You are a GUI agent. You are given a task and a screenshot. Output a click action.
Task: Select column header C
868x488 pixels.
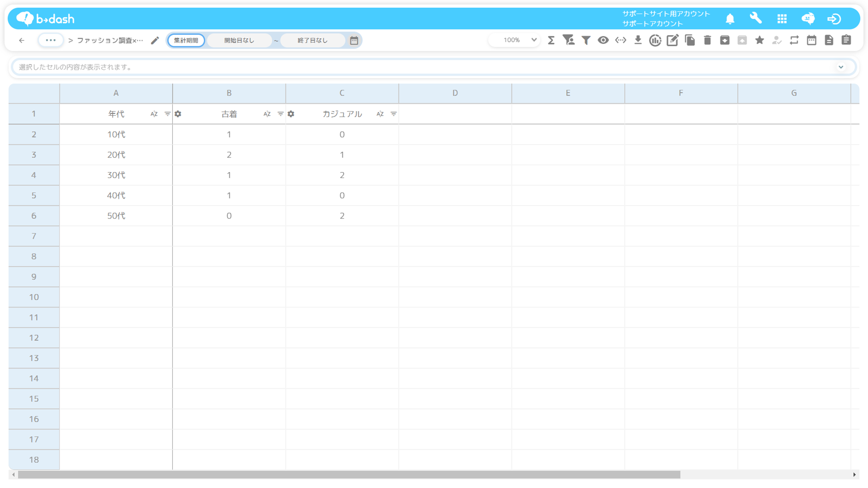[x=342, y=93]
